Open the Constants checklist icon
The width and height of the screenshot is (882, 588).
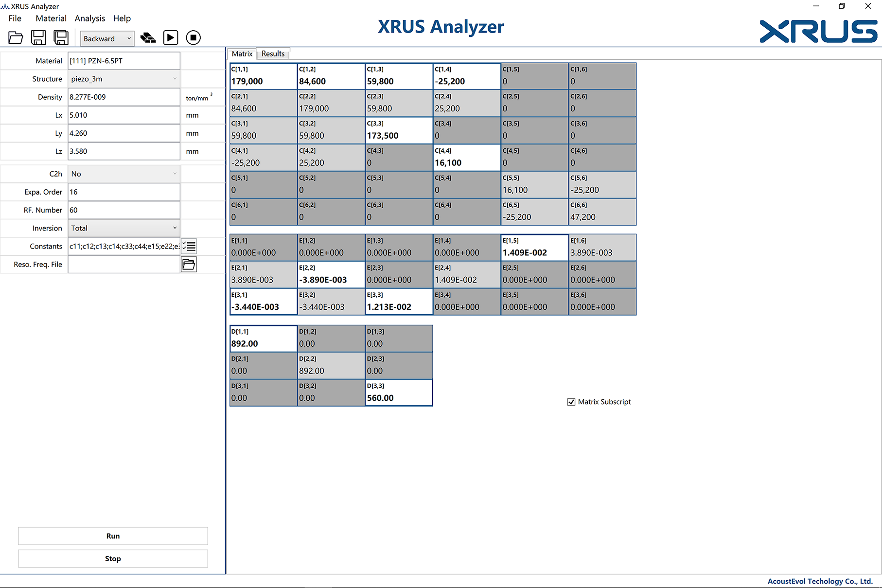[x=189, y=246]
